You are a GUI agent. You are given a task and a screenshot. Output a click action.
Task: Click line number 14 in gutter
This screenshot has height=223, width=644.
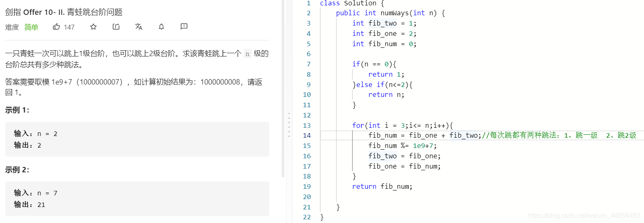point(306,135)
